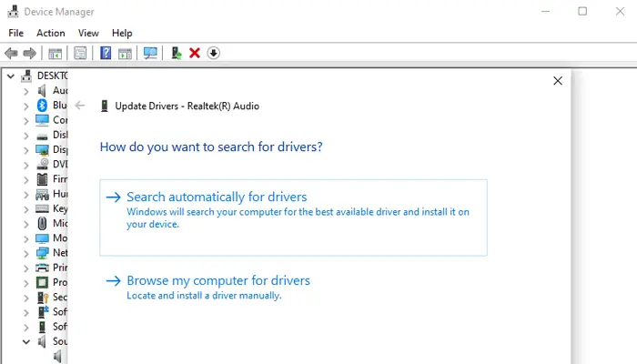Click the Device Manager title bar icon
Image resolution: width=637 pixels, height=364 pixels.
[x=13, y=11]
